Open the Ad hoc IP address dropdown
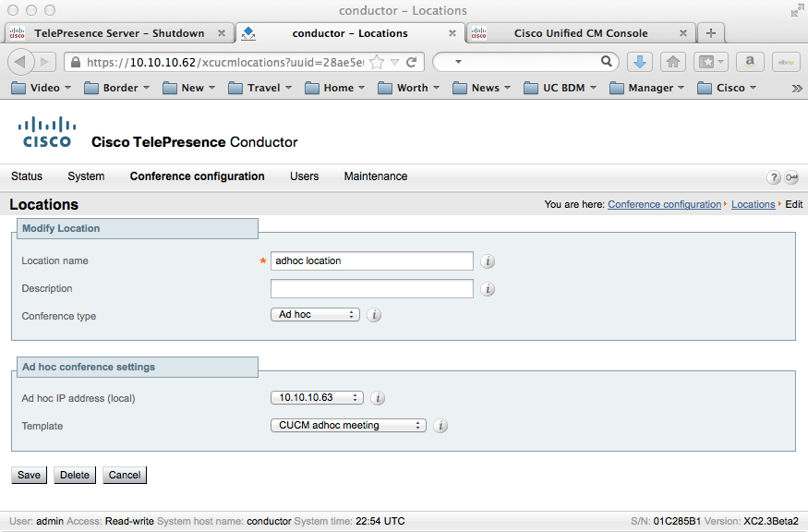The width and height of the screenshot is (808, 532). click(x=317, y=397)
